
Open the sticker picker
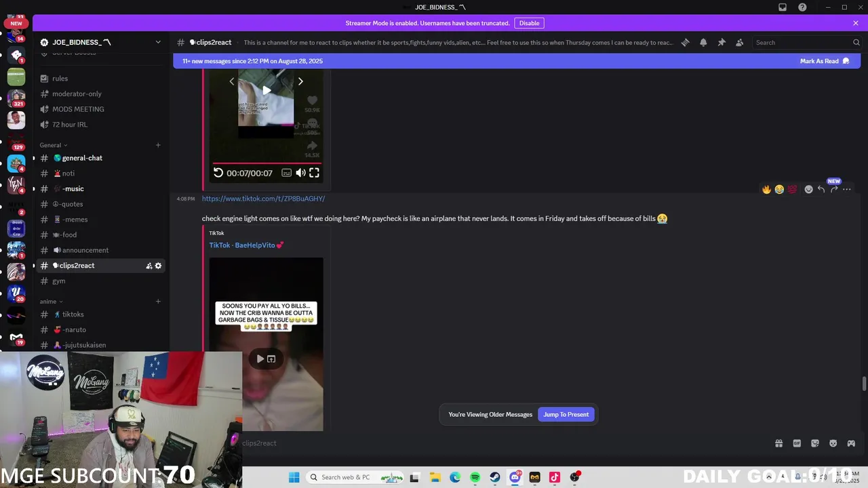pos(815,443)
